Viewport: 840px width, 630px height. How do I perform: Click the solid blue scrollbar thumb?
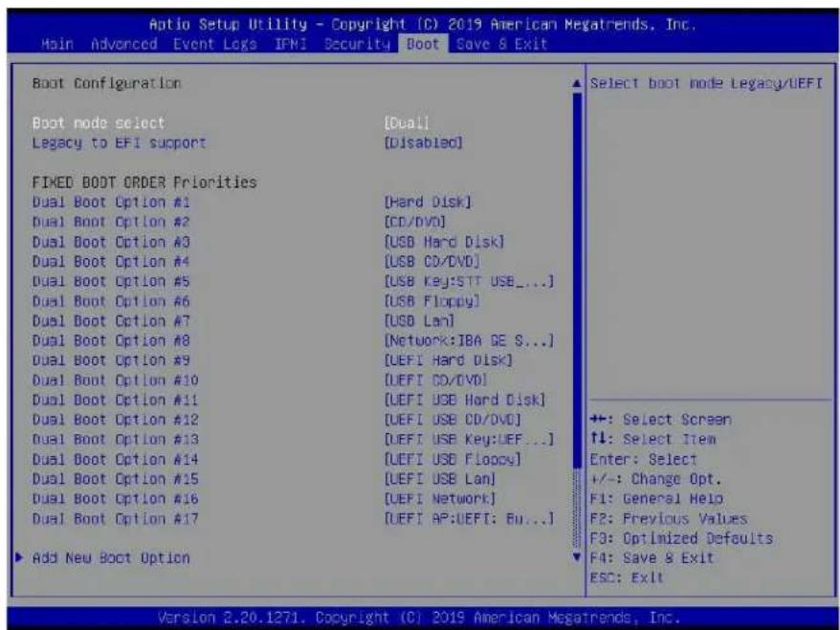click(x=577, y=281)
